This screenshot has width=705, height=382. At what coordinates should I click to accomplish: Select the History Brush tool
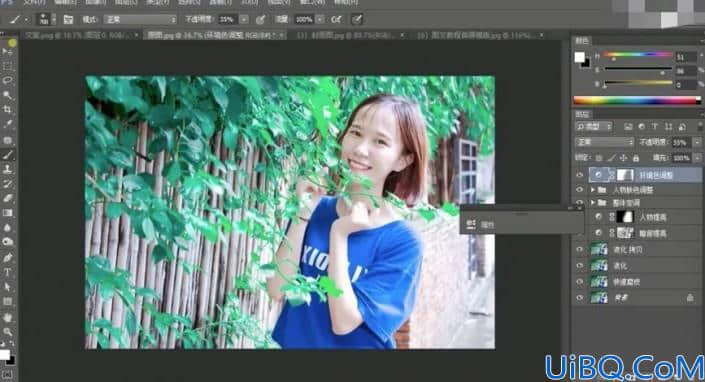7,184
